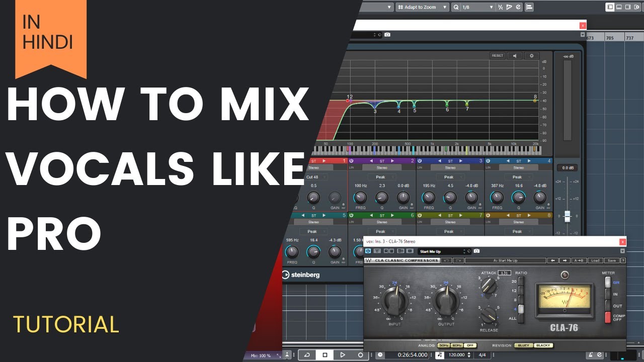Open the Start Me Up preset selector
The width and height of the screenshot is (644, 362).
(x=445, y=251)
